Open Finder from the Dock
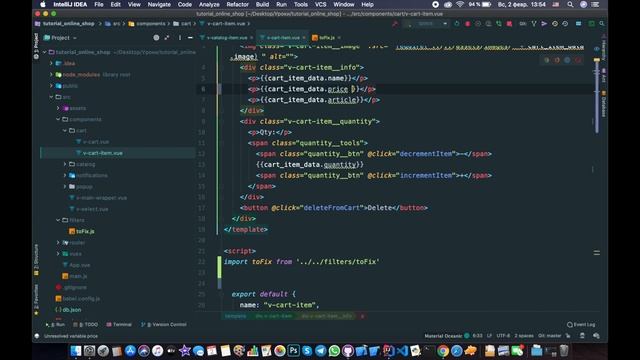640x360 pixels. point(76,351)
